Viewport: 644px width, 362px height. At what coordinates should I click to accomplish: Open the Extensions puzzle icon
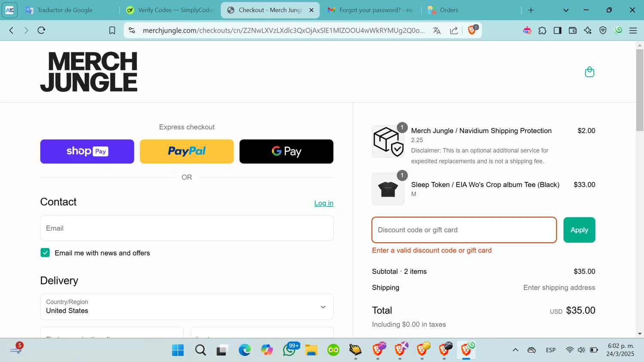tap(542, 30)
